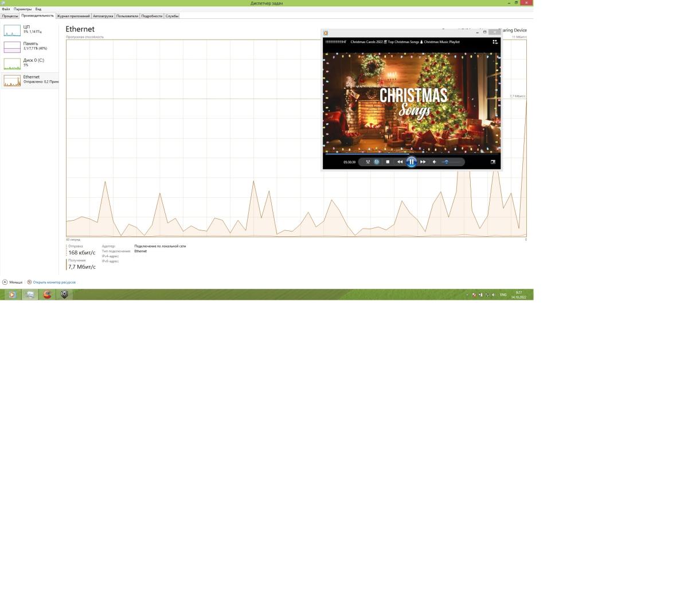Open the shield game taskbar icon
The image size is (688, 616).
[64, 295]
